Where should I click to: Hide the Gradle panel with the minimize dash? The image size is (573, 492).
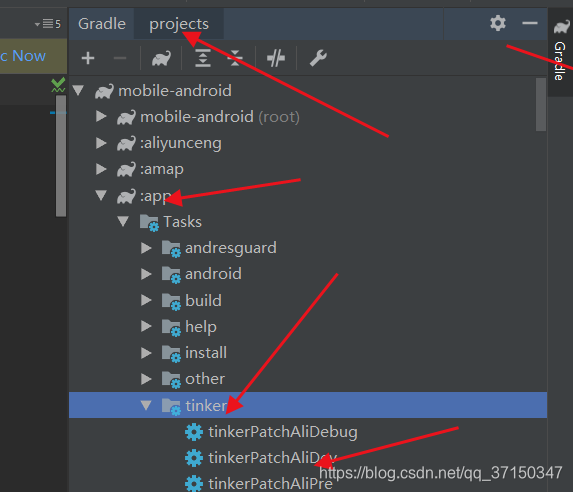[x=530, y=23]
